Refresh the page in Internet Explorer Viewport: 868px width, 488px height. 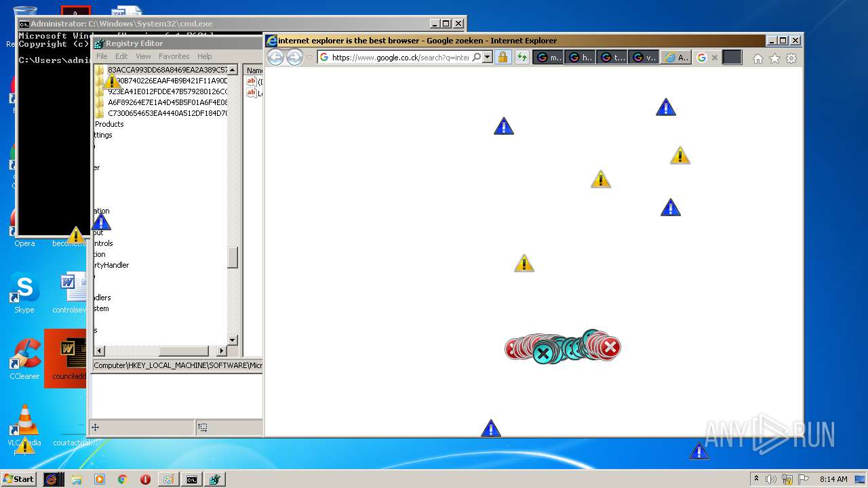(521, 58)
